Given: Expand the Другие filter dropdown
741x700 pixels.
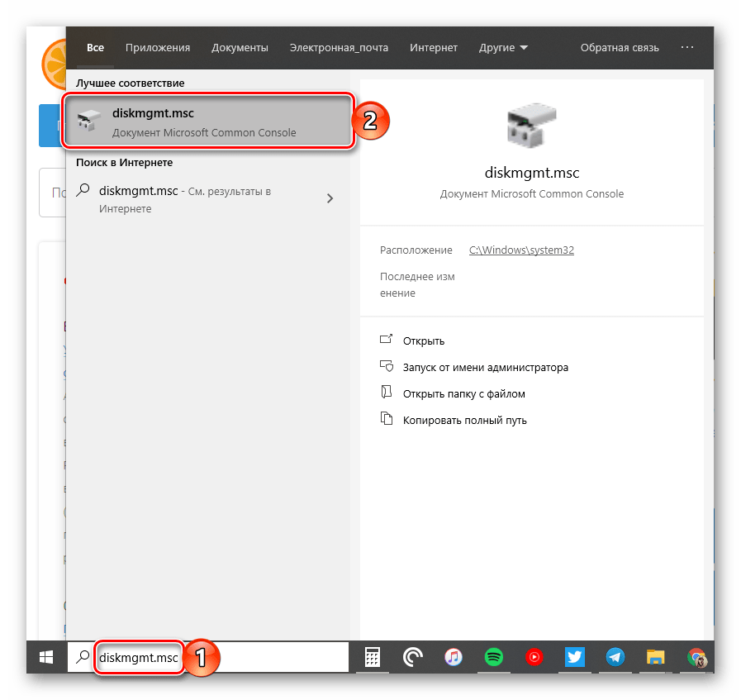Looking at the screenshot, I should [x=503, y=48].
